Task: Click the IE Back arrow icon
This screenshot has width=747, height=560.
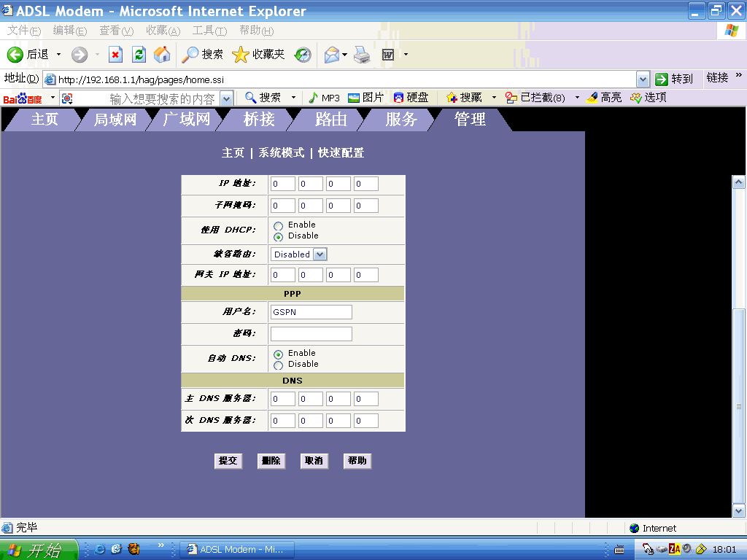Action: (x=15, y=55)
